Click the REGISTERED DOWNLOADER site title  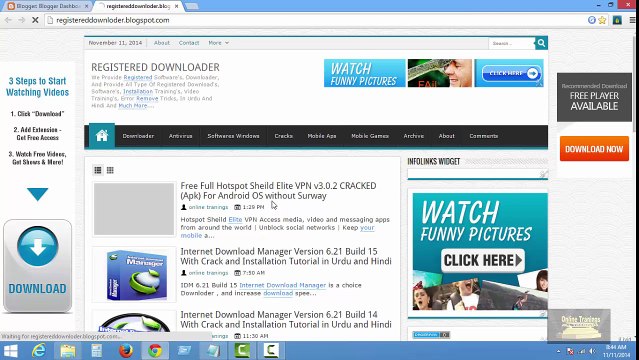[x=155, y=67]
